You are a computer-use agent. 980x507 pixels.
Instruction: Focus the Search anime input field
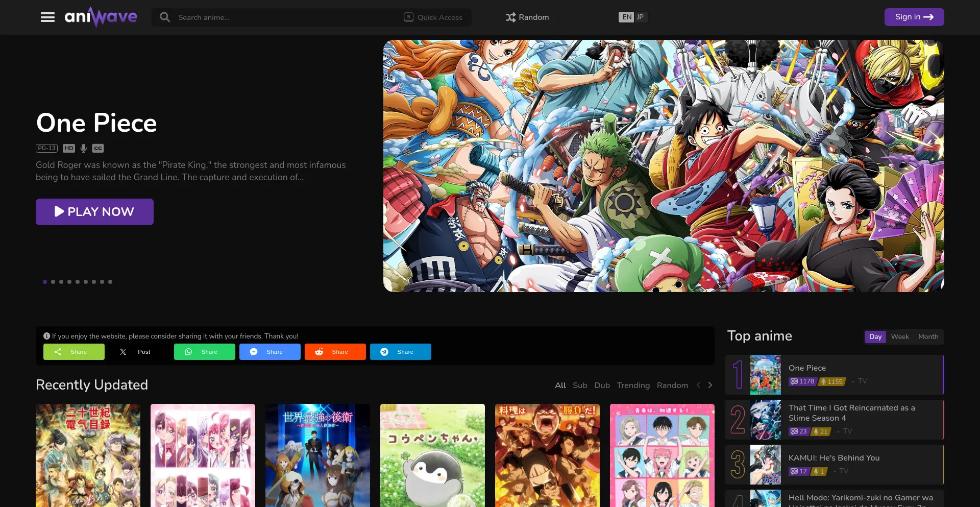pos(286,17)
